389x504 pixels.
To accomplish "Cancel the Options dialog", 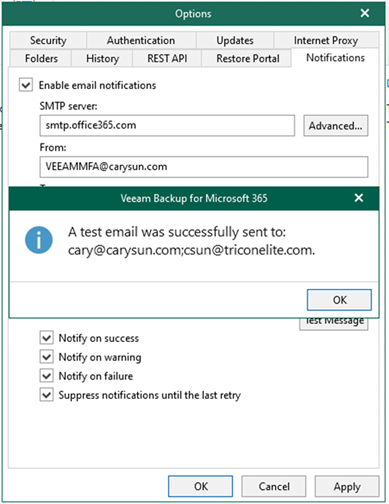I will 274,486.
